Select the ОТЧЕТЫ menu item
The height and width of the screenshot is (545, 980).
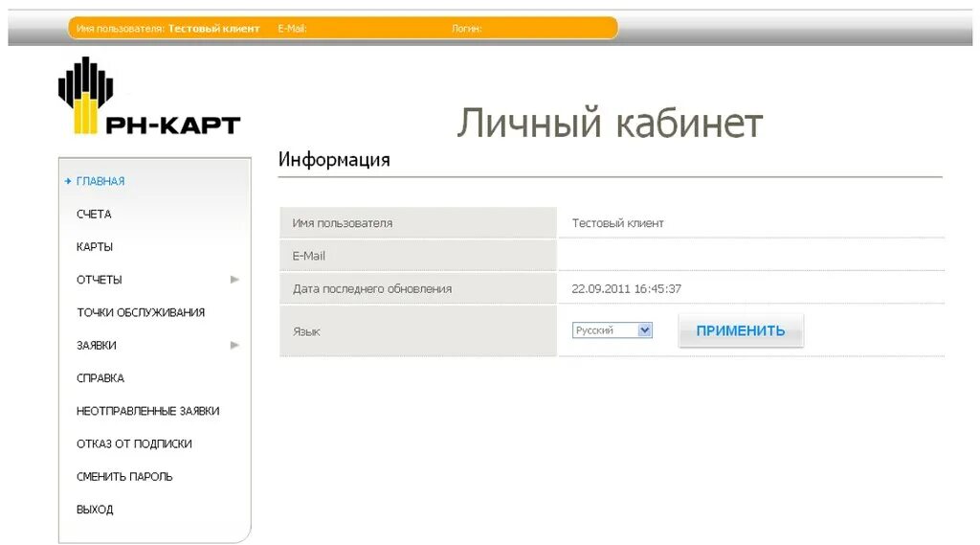(99, 280)
